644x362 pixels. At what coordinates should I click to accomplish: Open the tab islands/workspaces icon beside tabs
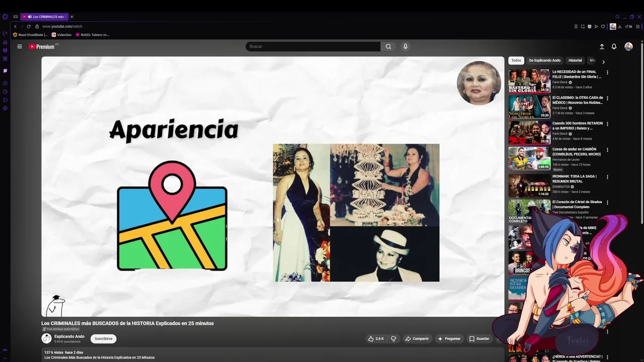coord(16,17)
